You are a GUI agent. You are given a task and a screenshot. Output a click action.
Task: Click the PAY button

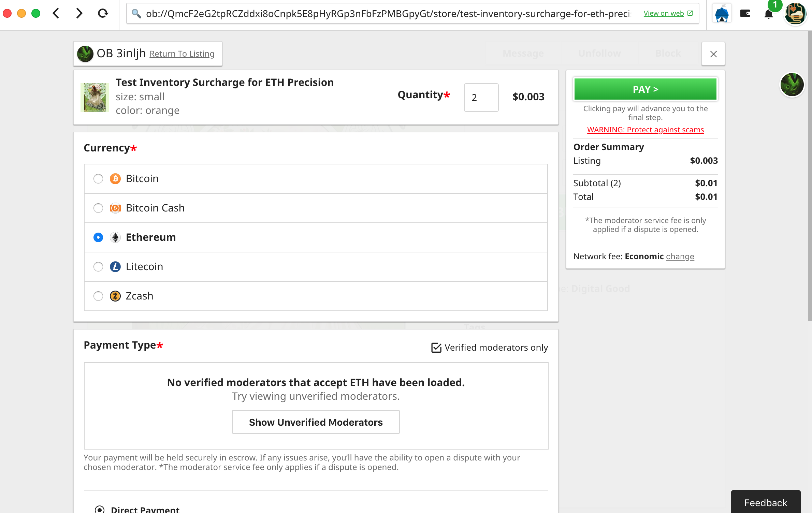click(645, 89)
